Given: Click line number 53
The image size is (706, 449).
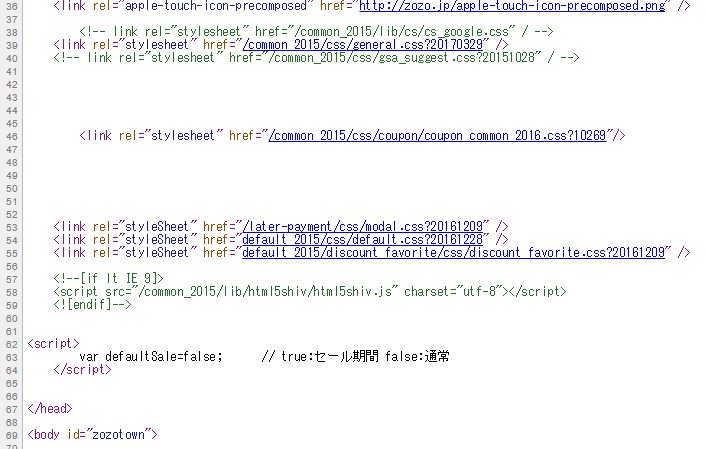Looking at the screenshot, I should (x=12, y=227).
